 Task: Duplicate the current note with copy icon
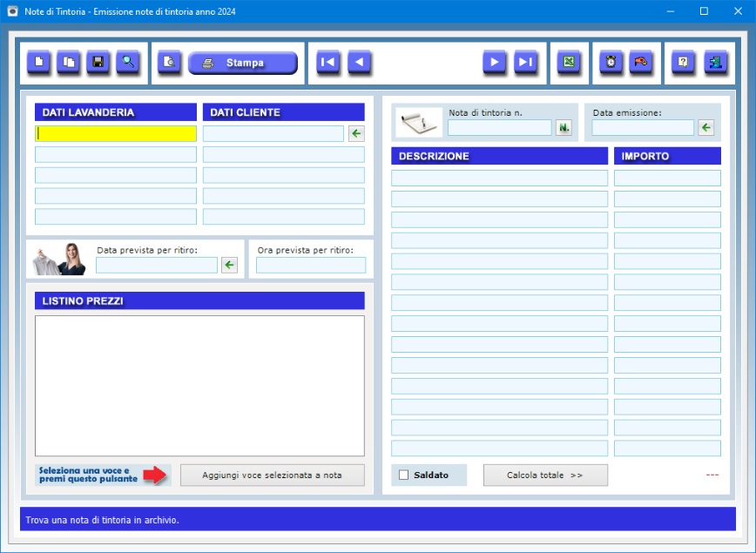click(69, 62)
